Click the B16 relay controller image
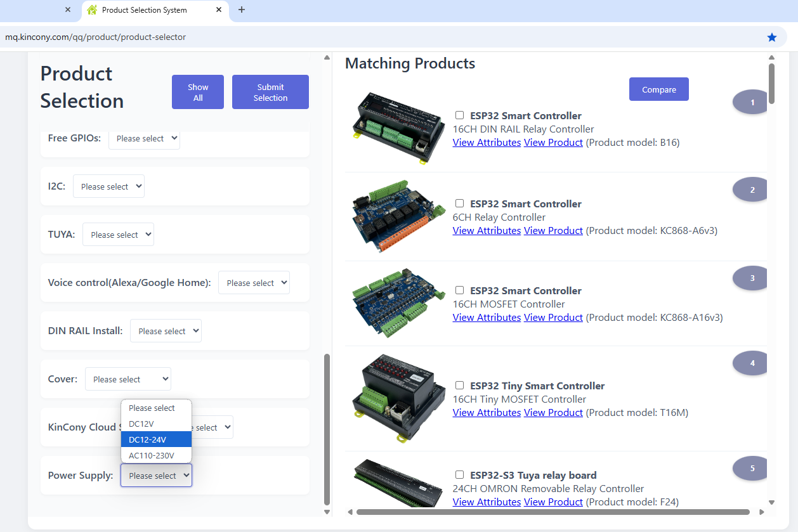 click(x=398, y=127)
